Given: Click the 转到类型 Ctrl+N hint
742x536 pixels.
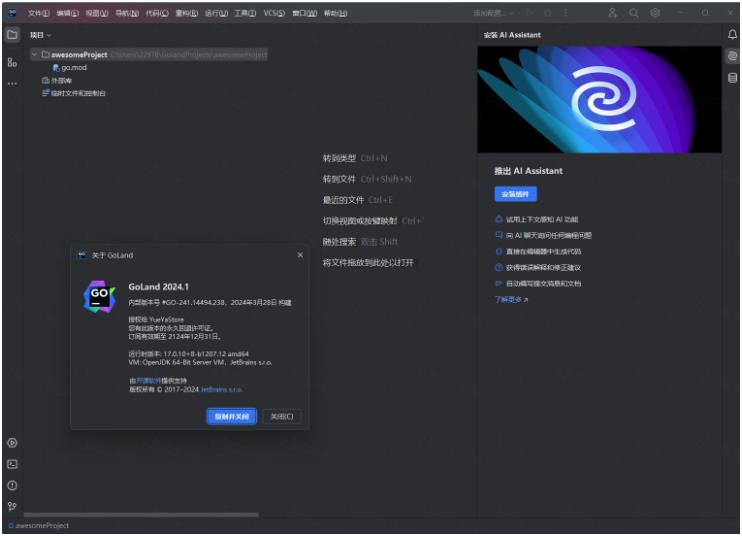Looking at the screenshot, I should [355, 158].
